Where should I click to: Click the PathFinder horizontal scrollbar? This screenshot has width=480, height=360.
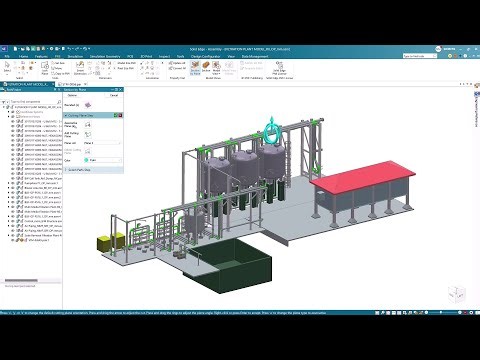[21, 280]
